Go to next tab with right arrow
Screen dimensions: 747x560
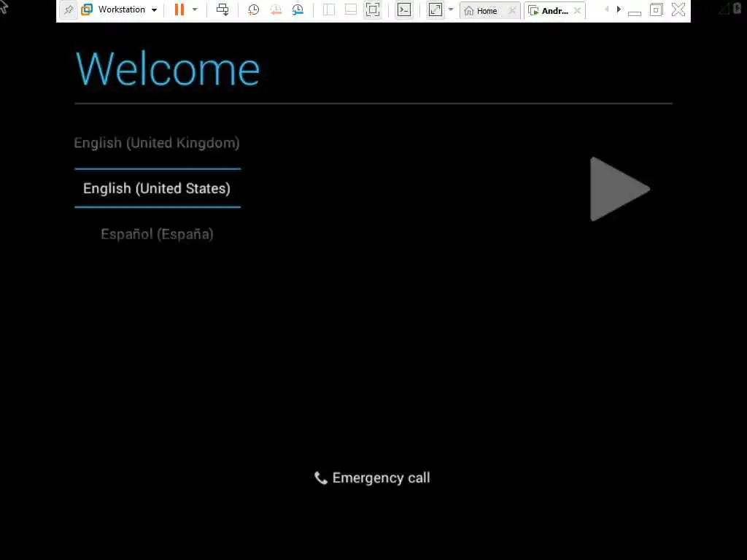coord(619,9)
